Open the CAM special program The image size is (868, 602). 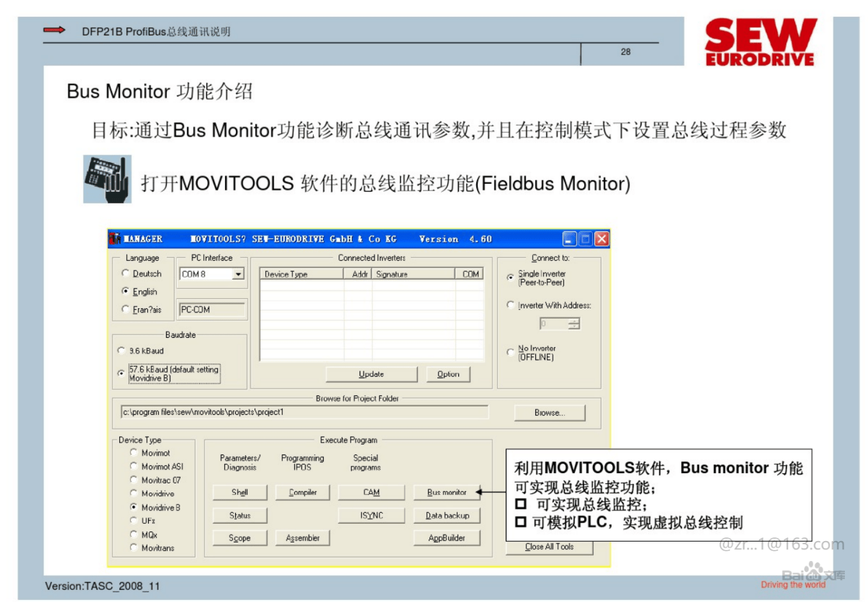click(372, 492)
